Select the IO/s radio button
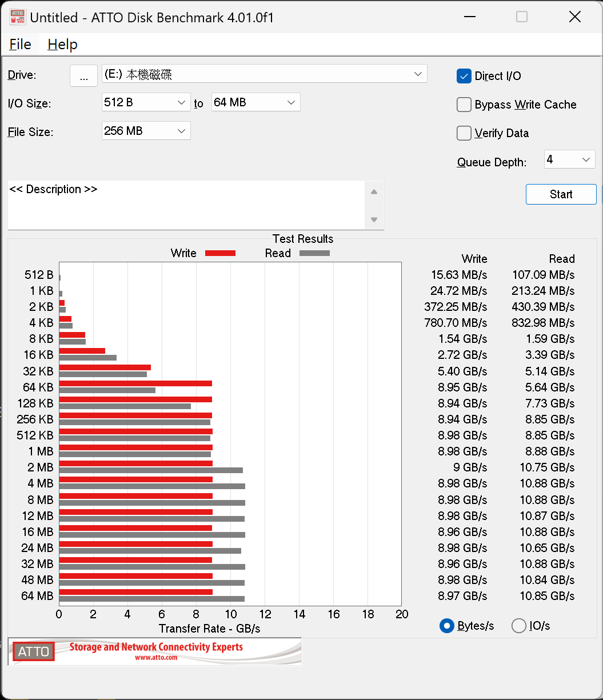Viewport: 603px width, 700px height. click(519, 626)
